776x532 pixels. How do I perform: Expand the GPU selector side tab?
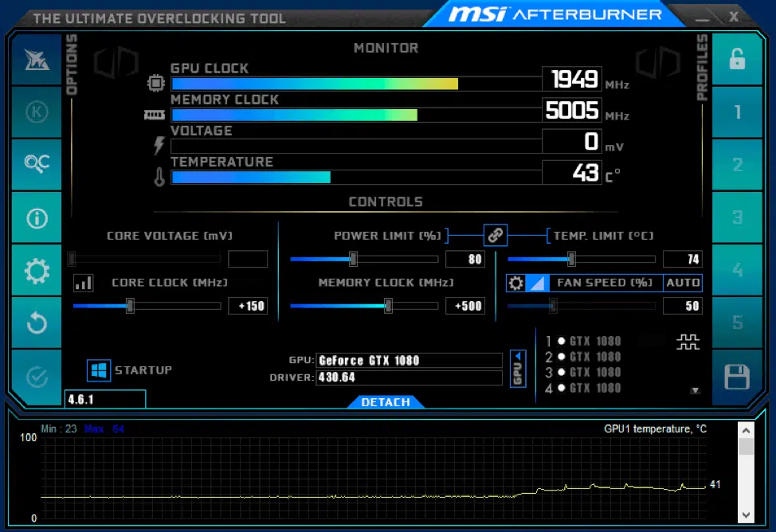point(518,369)
